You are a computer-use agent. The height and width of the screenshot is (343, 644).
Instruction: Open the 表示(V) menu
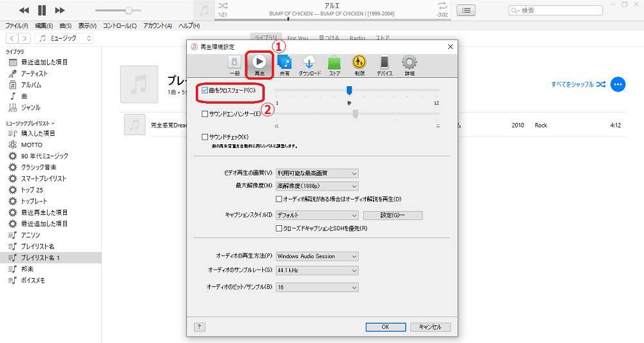point(87,26)
